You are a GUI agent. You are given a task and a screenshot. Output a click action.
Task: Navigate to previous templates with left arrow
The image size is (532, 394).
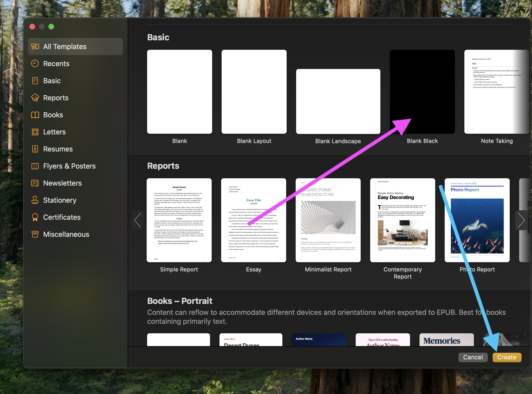(x=137, y=220)
